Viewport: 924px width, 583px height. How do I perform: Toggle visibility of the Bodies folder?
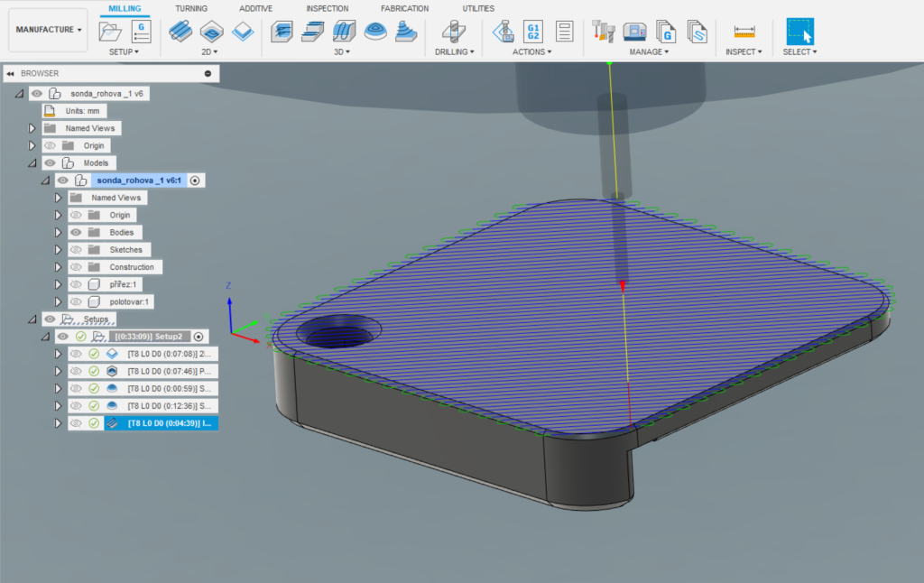76,232
